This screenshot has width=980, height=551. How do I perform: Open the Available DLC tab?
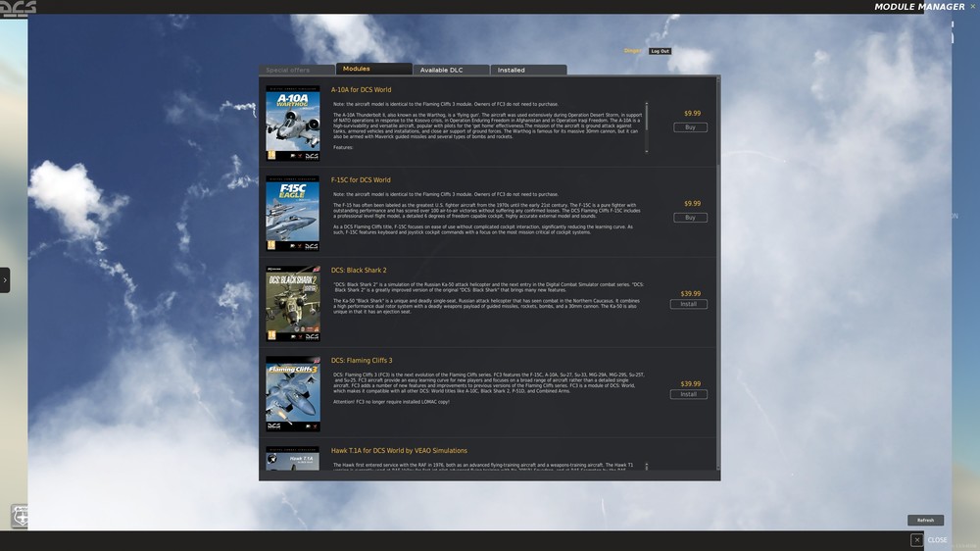click(x=451, y=70)
